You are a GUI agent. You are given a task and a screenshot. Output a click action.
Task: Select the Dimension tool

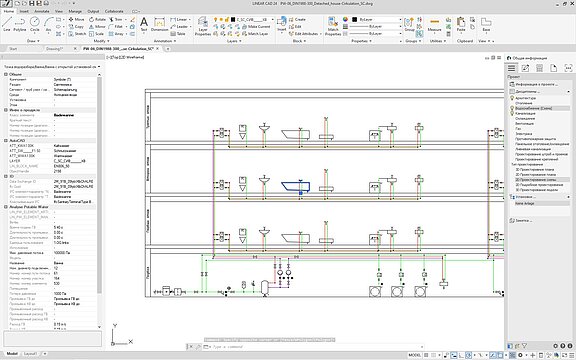pos(159,24)
